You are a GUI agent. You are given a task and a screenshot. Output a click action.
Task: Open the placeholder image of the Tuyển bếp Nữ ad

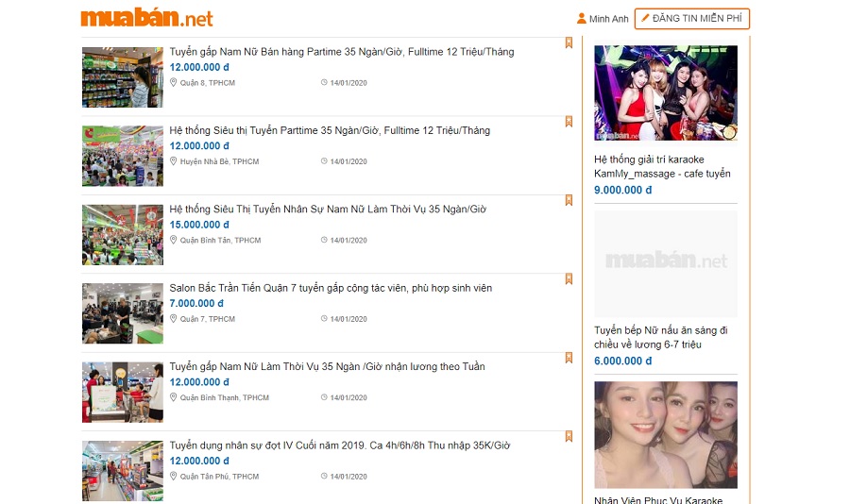tap(666, 264)
